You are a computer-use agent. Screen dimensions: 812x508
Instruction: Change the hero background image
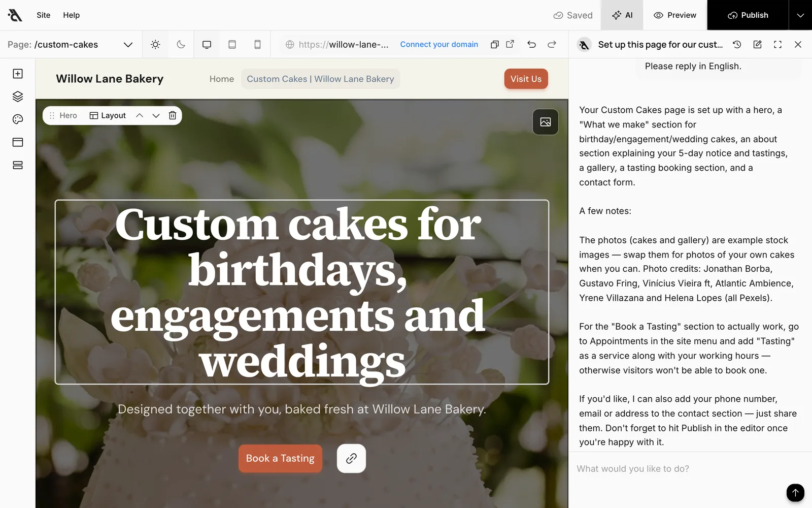click(546, 122)
